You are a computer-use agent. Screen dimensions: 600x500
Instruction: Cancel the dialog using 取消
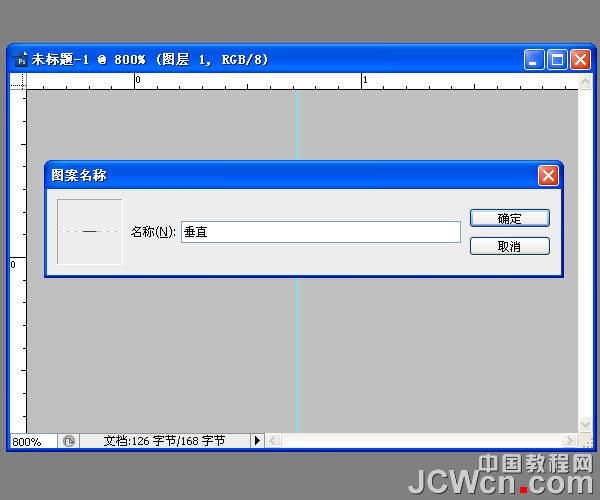coord(510,246)
